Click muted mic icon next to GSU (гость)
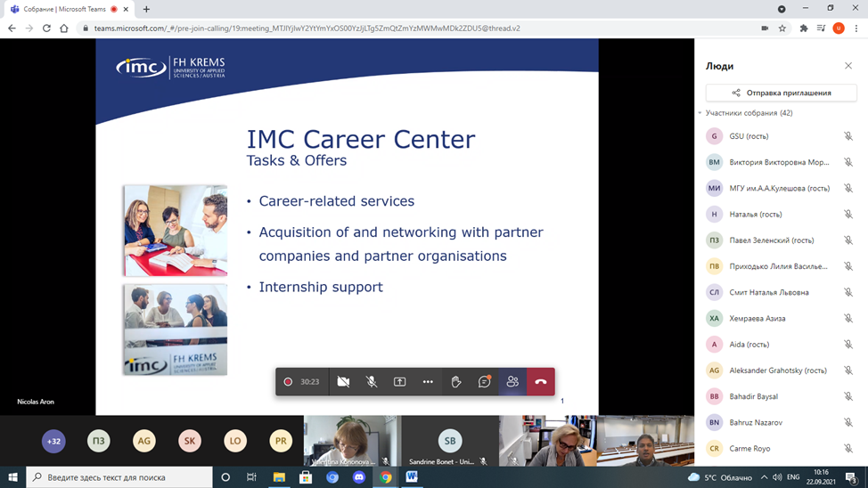Screen dimensions: 868x488 tap(848, 136)
